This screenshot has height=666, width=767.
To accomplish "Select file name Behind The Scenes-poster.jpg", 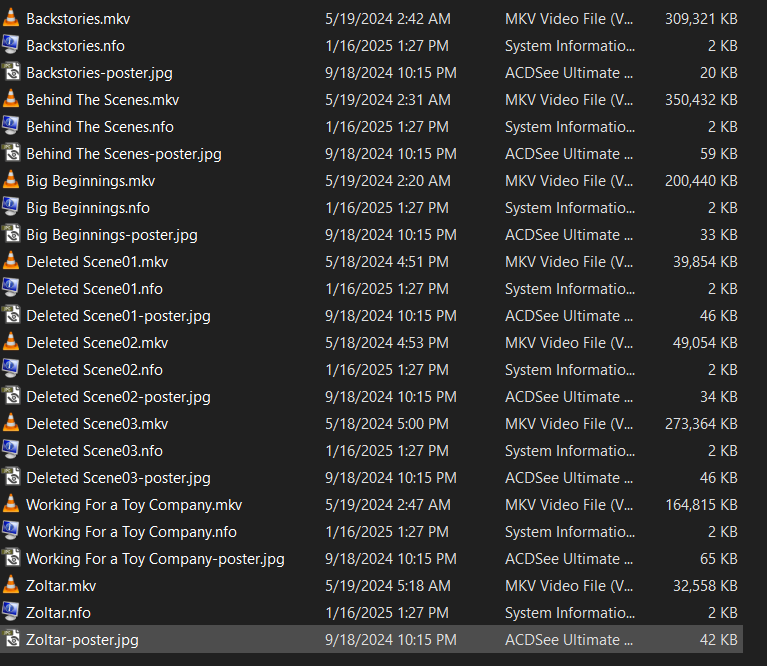I will coord(124,154).
